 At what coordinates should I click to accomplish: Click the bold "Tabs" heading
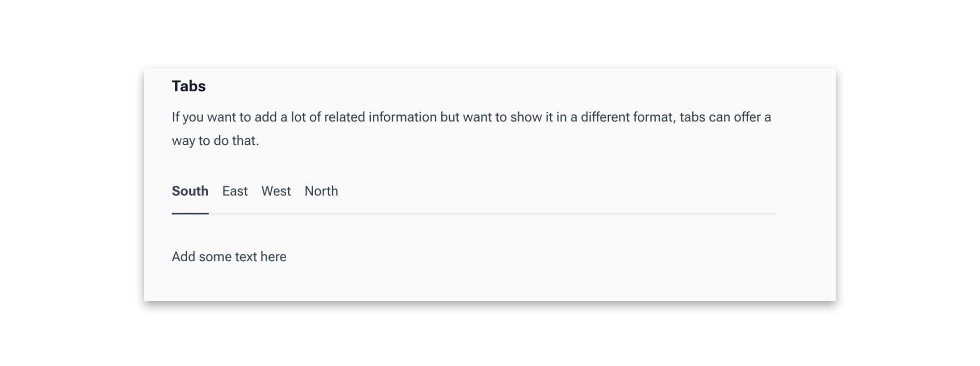[x=189, y=86]
